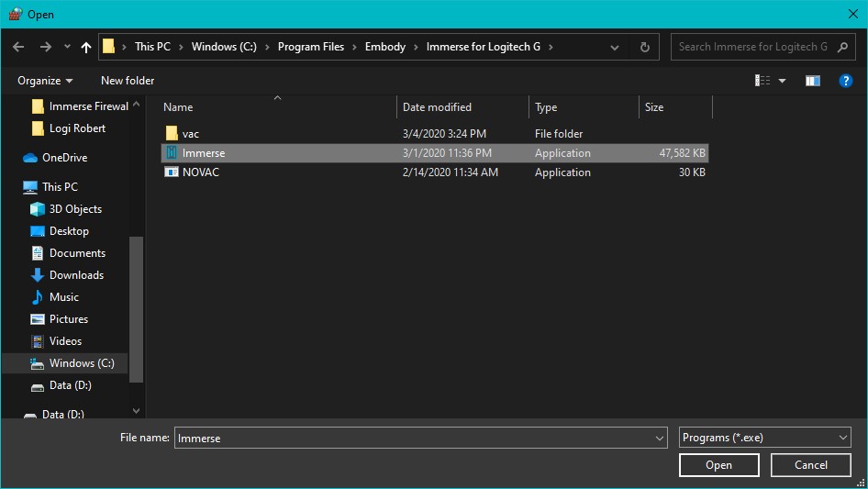Expand chevron after This PC breadcrumb

point(181,47)
